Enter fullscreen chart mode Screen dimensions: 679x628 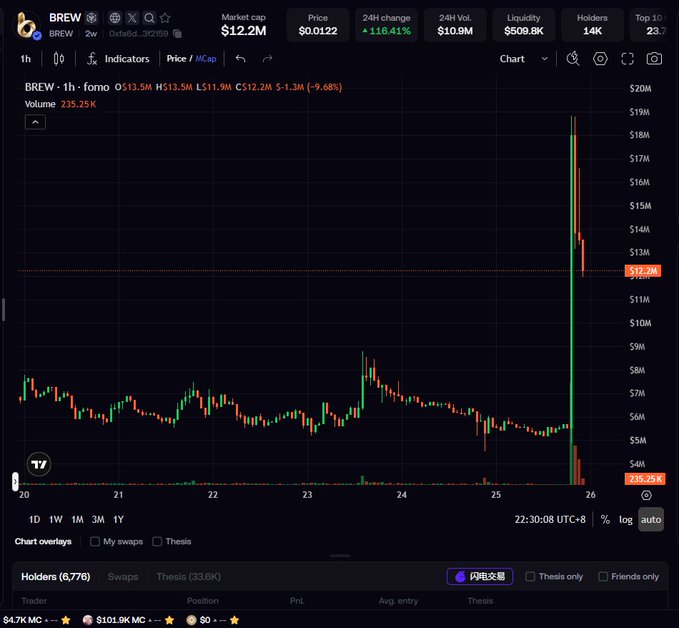pyautogui.click(x=627, y=58)
